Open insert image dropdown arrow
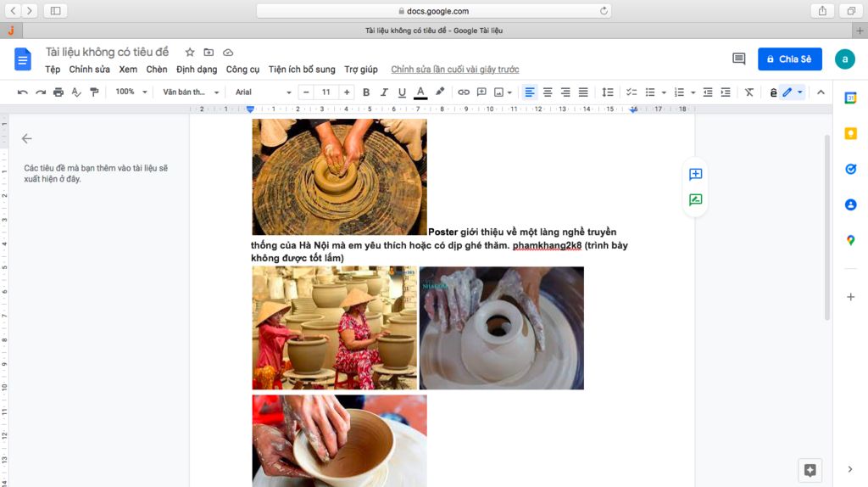The image size is (868, 487). point(509,92)
